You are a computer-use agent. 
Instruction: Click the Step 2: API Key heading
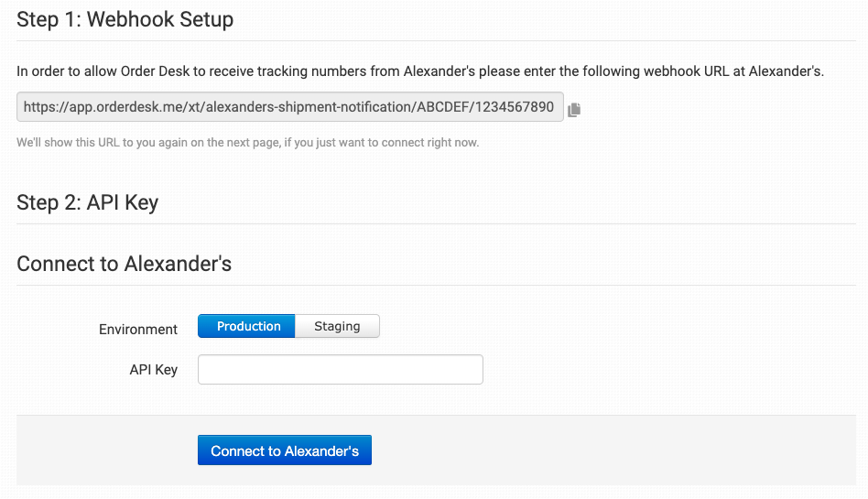coord(87,202)
